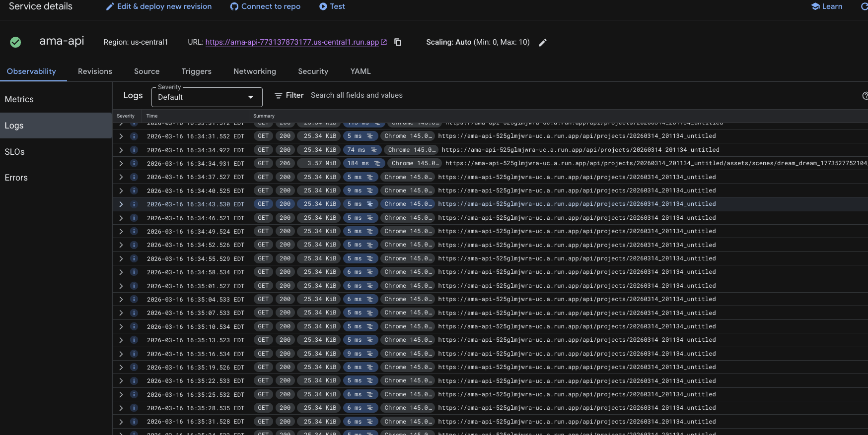The width and height of the screenshot is (868, 435).
Task: Click the green healthy status checkmark icon
Action: pyautogui.click(x=15, y=42)
